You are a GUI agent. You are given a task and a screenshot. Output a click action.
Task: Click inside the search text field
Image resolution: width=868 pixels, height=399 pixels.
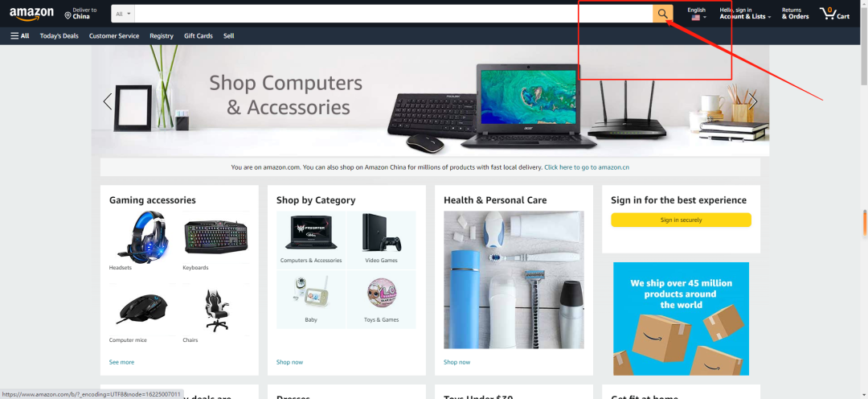[394, 14]
